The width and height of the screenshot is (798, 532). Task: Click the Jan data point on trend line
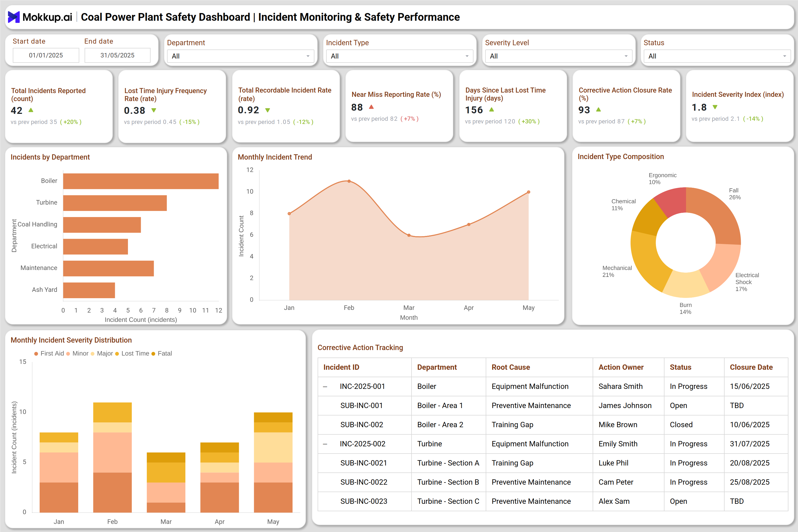pyautogui.click(x=289, y=213)
